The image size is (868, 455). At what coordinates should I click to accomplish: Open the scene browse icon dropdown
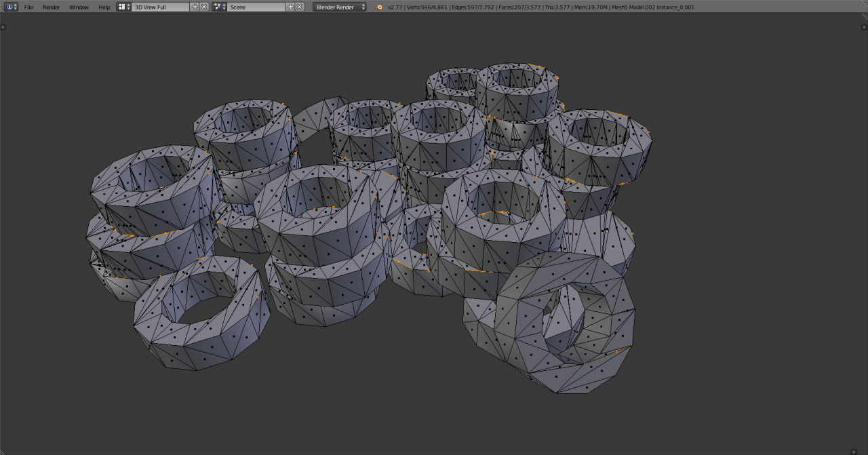coord(219,7)
